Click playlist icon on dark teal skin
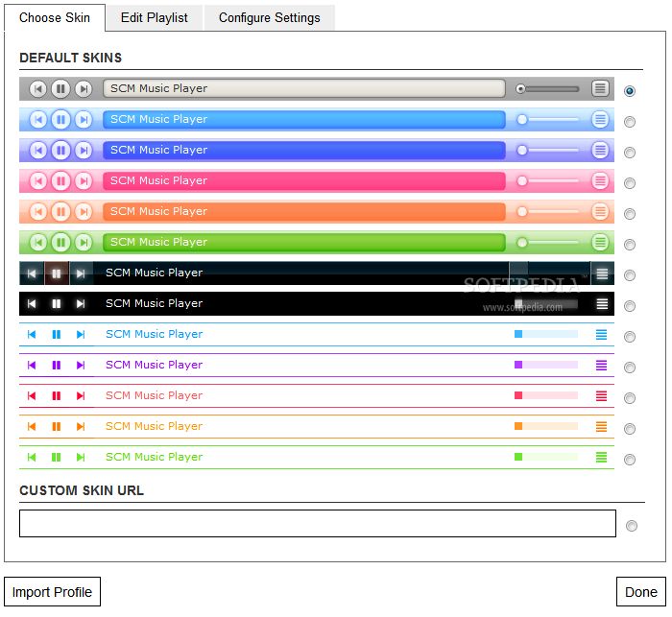The width and height of the screenshot is (672, 617). pyautogui.click(x=602, y=273)
